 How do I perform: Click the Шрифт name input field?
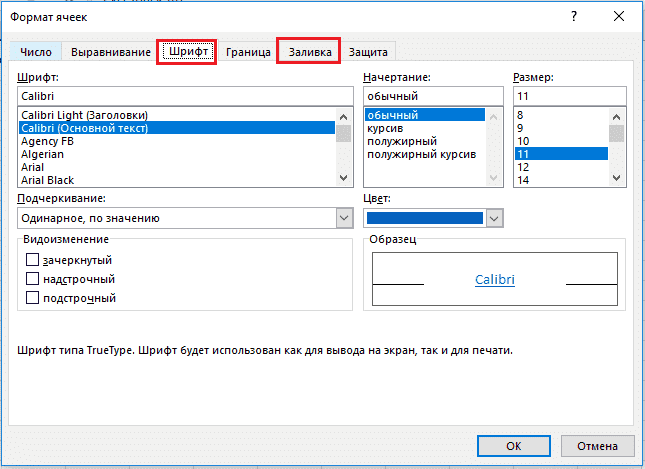tap(185, 96)
